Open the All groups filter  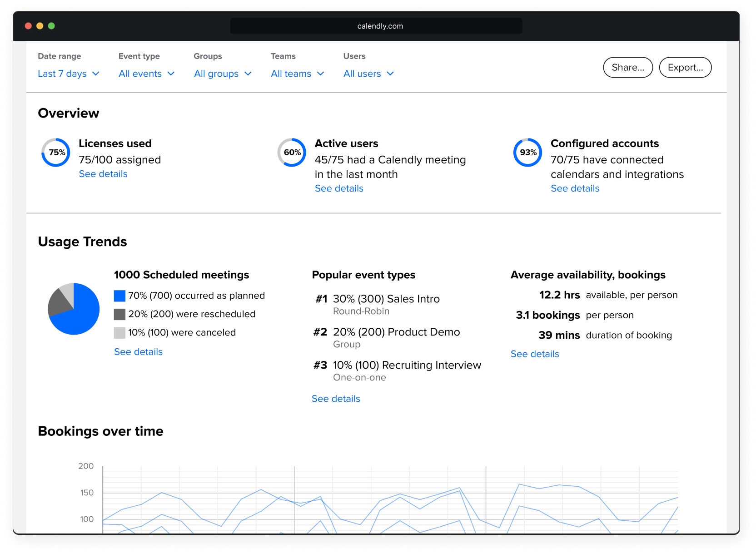(223, 74)
